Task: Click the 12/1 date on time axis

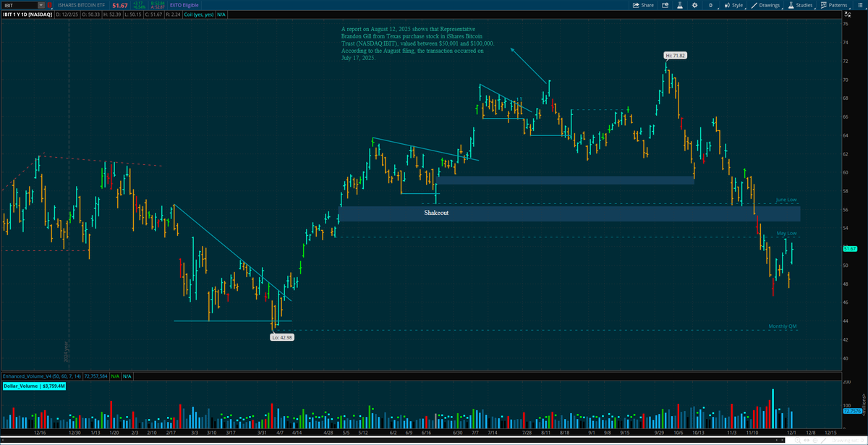Action: (x=791, y=432)
